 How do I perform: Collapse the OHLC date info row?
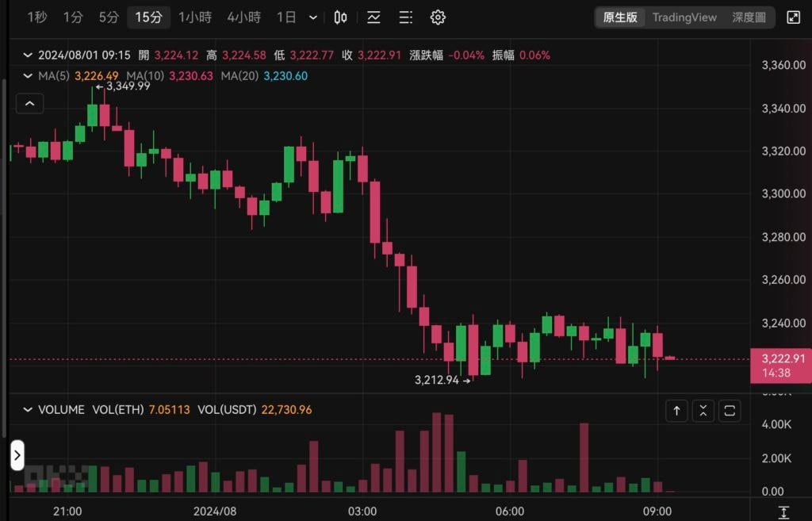pos(29,56)
